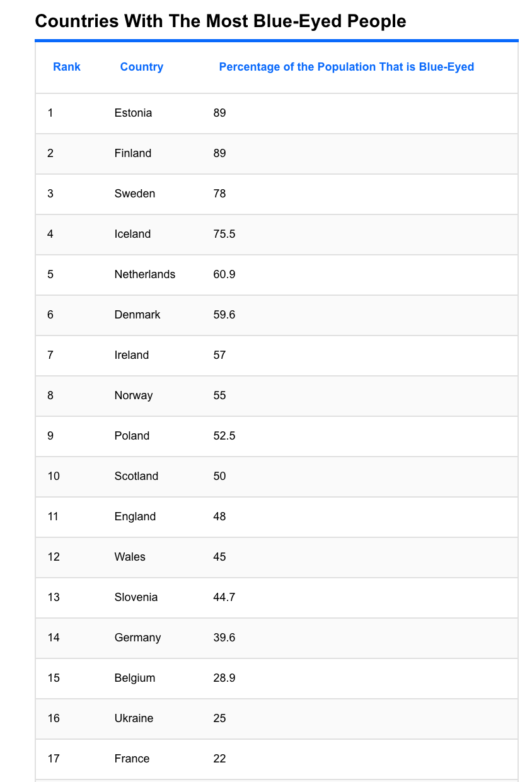Click the Netherlands country name
Screen dimensions: 532x782
click(145, 274)
